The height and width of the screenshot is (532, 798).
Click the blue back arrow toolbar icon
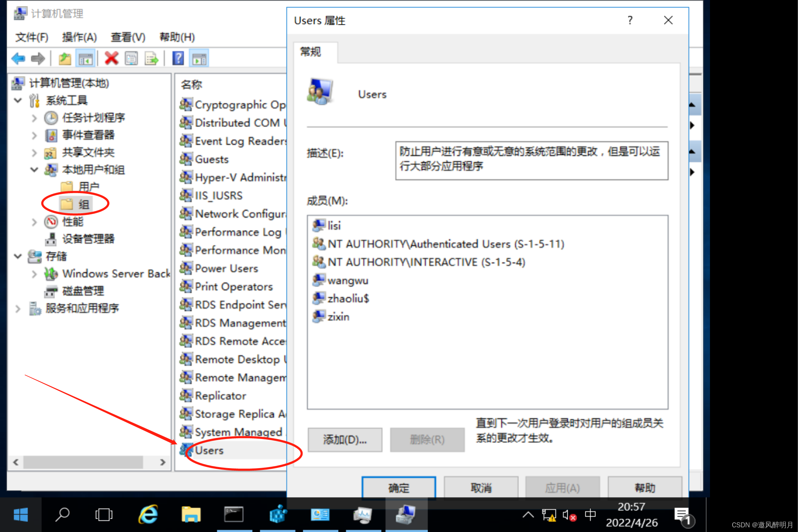coord(18,58)
